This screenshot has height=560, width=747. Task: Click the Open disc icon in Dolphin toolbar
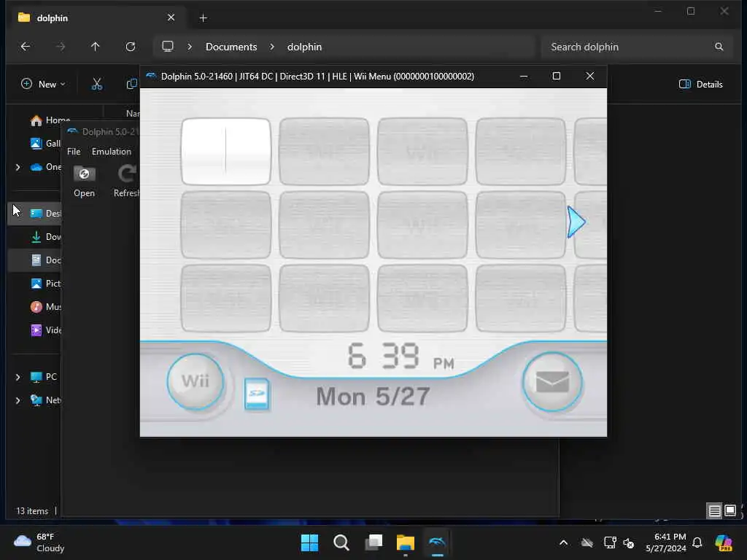point(85,182)
